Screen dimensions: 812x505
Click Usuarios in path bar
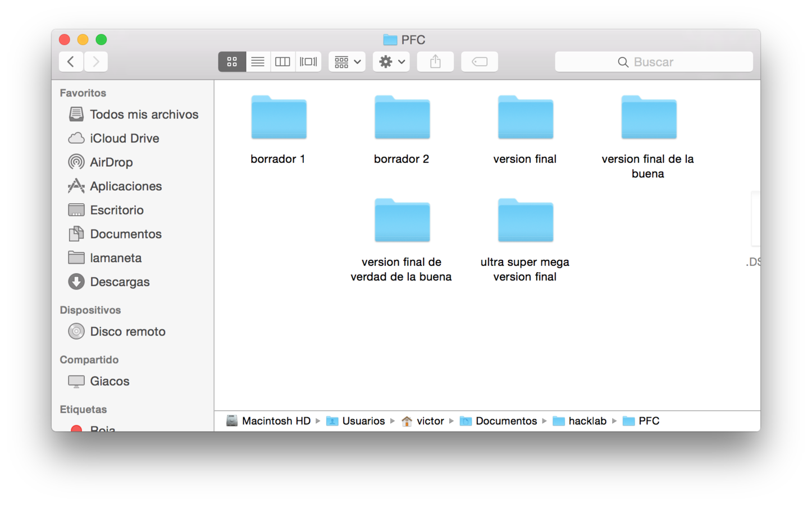[355, 421]
